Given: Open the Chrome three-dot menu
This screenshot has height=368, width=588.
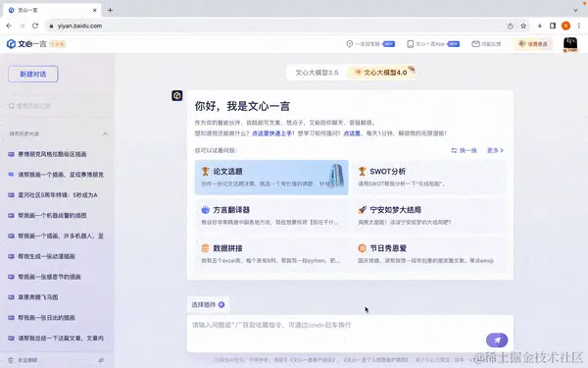Looking at the screenshot, I should pyautogui.click(x=579, y=26).
